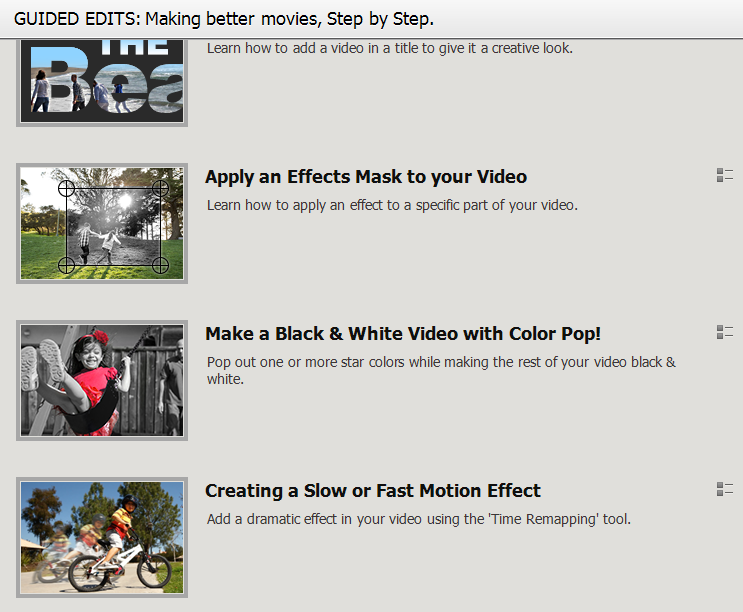Viewport: 743px width, 612px height.
Task: Click the list icon beside Apply an Effects Mask
Action: (725, 175)
